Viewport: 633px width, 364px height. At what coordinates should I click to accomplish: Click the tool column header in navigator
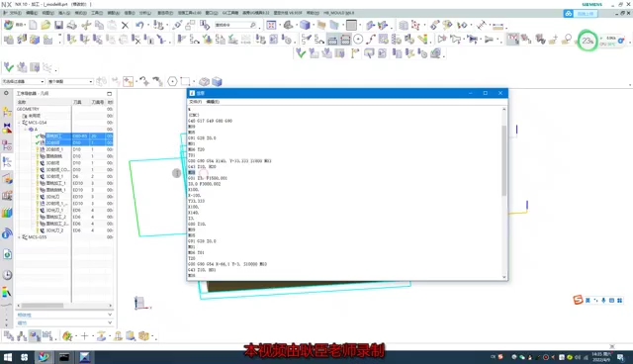click(x=77, y=102)
